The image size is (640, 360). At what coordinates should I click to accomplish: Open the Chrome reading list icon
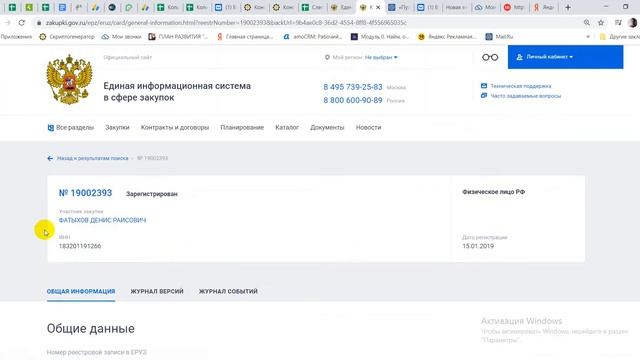tap(618, 23)
